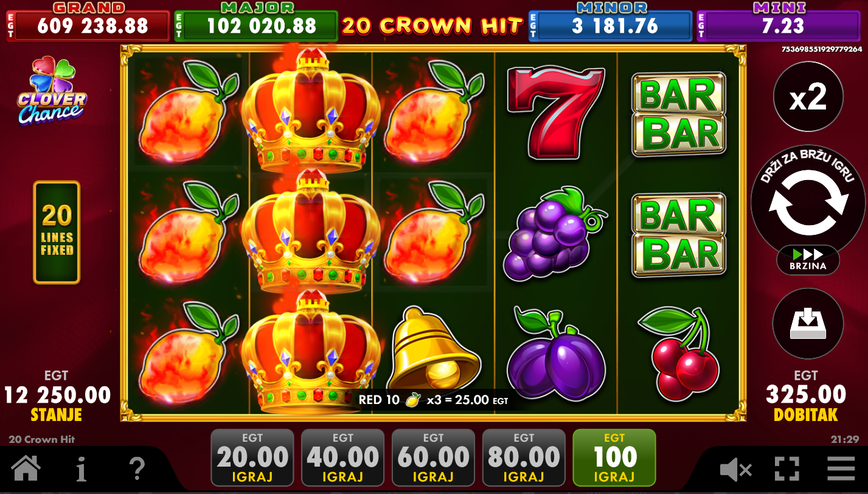Toggle fullscreen mode icon
The image size is (868, 494).
point(787,469)
